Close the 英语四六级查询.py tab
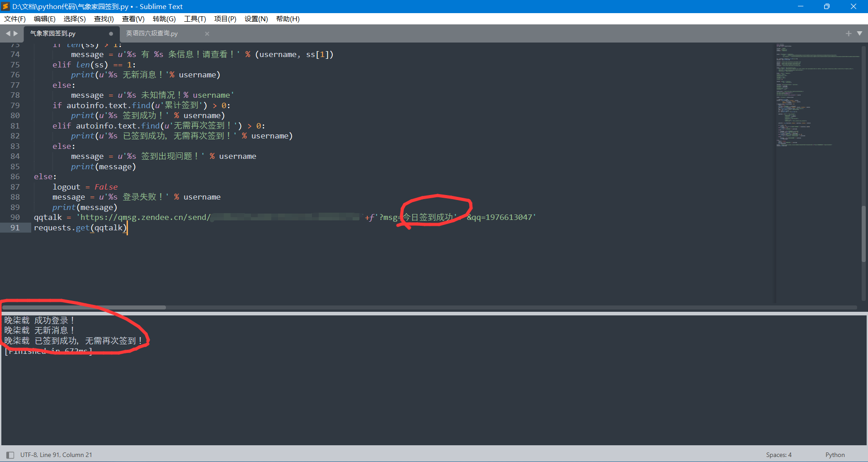The height and width of the screenshot is (462, 868). (207, 33)
